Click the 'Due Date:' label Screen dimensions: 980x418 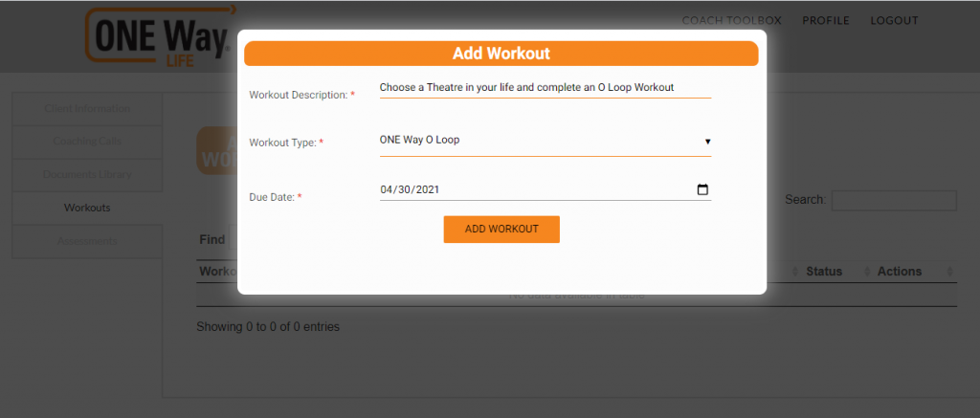coord(276,197)
